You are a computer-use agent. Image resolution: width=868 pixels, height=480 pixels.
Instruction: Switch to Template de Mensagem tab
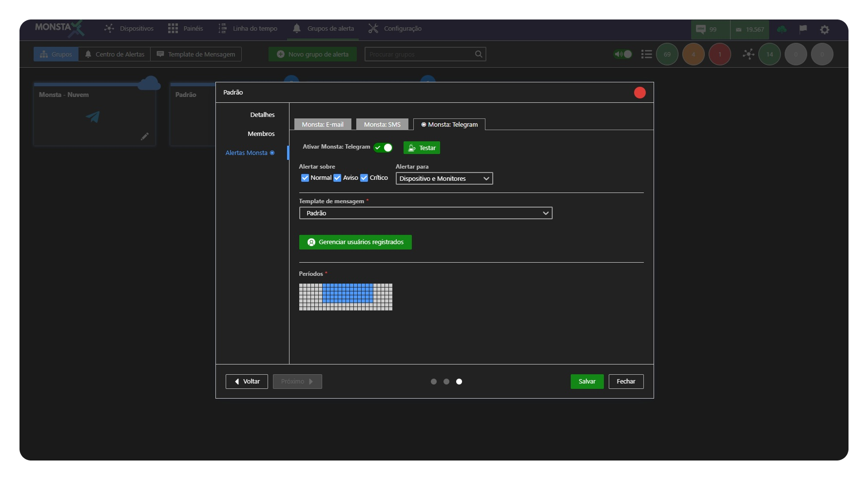[196, 54]
